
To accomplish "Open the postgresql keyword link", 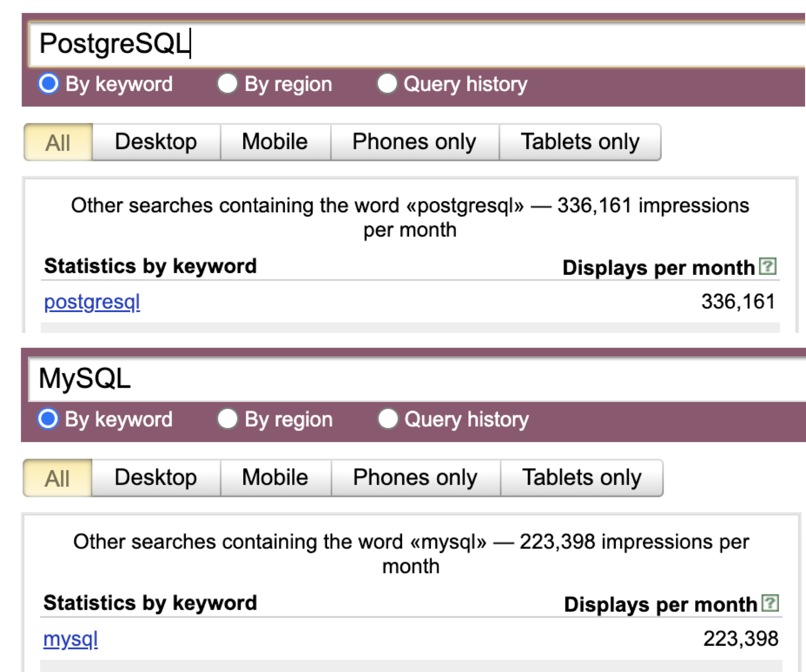I will (91, 302).
